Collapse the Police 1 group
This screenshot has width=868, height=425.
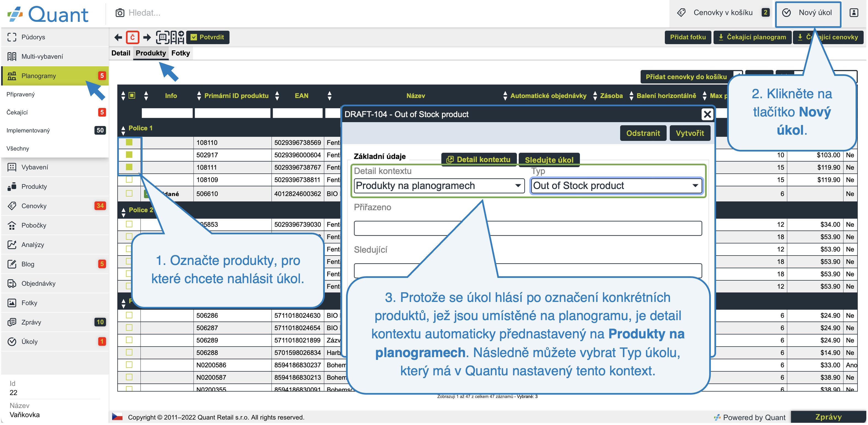click(x=123, y=130)
